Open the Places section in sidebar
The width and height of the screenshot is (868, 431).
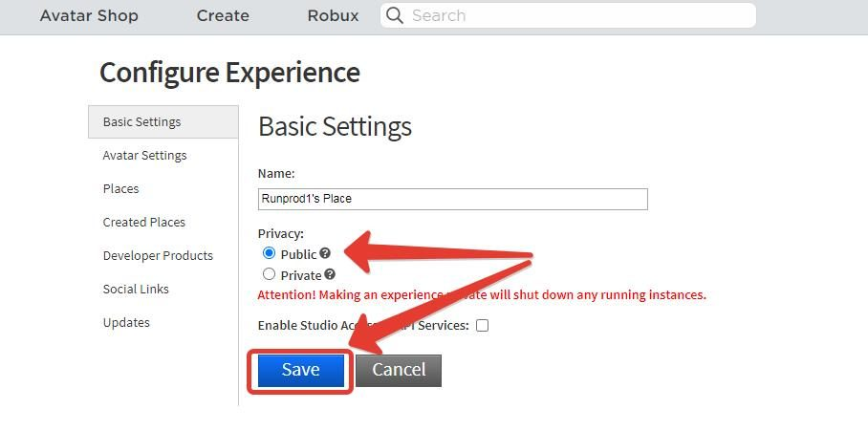pyautogui.click(x=121, y=189)
